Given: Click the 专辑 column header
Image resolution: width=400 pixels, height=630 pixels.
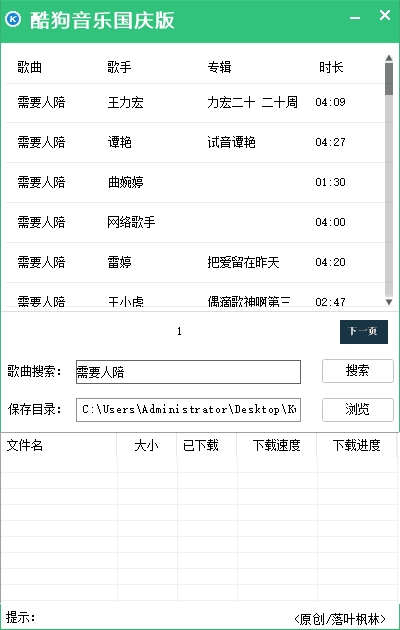Looking at the screenshot, I should [219, 67].
